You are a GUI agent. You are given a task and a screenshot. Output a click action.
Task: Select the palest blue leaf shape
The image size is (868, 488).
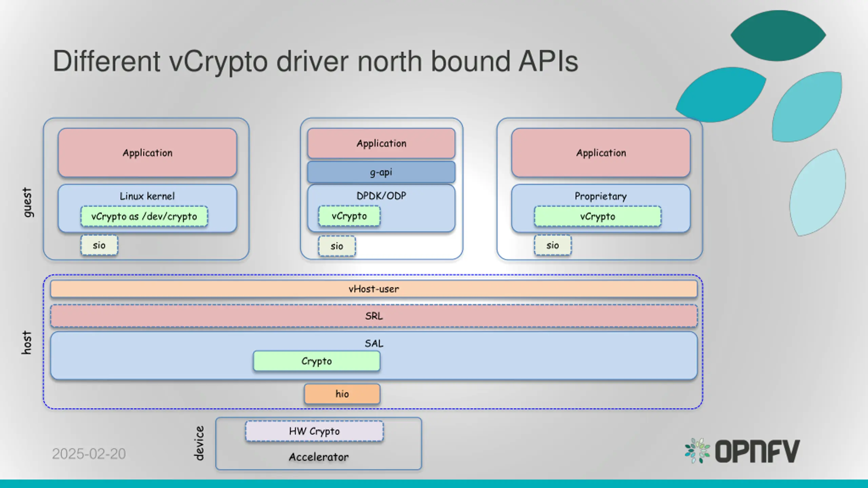coord(817,192)
